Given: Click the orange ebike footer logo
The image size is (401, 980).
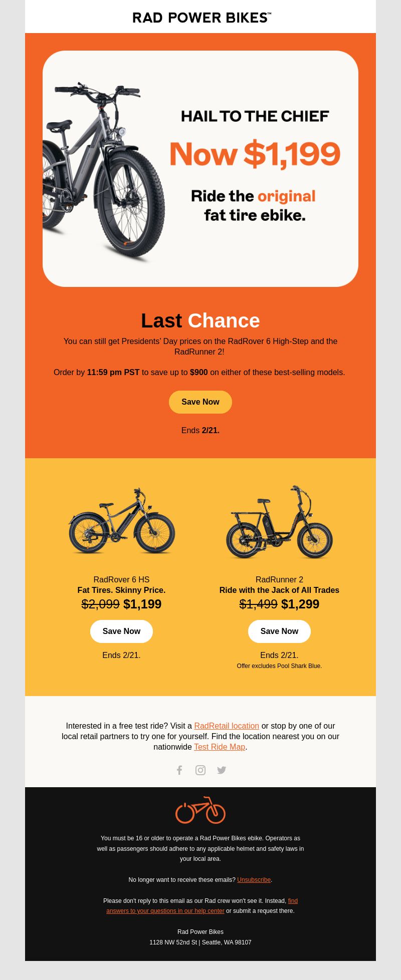Looking at the screenshot, I should [x=200, y=810].
